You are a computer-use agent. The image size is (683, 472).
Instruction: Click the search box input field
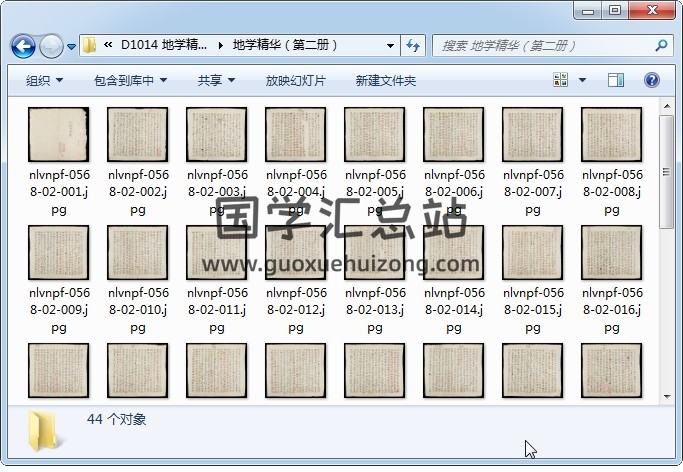[540, 45]
